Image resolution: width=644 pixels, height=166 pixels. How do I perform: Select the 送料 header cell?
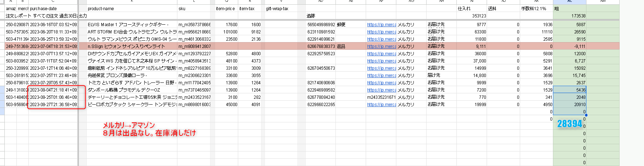click(x=503, y=8)
